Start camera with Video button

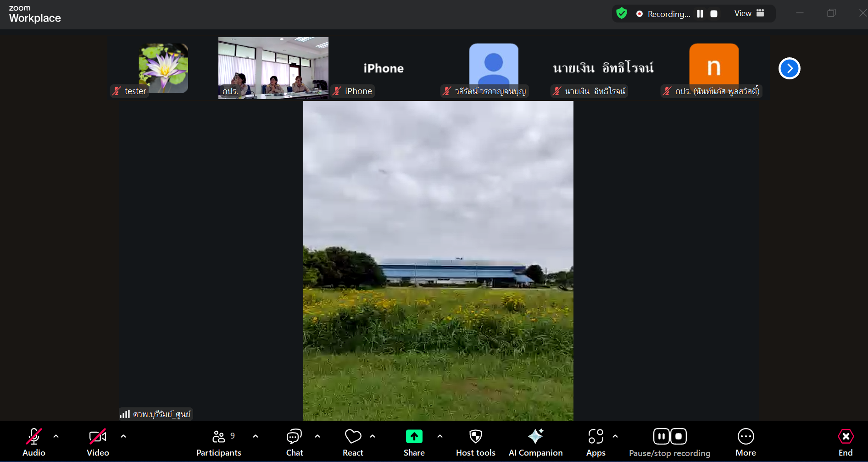tap(98, 442)
